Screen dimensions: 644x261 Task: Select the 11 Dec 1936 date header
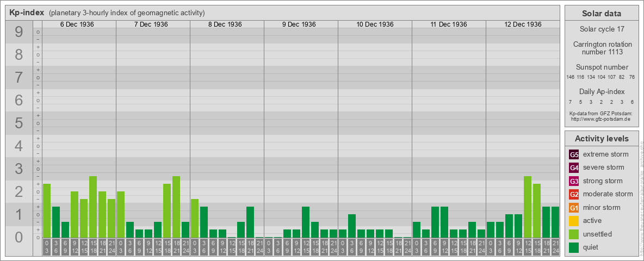pyautogui.click(x=449, y=24)
